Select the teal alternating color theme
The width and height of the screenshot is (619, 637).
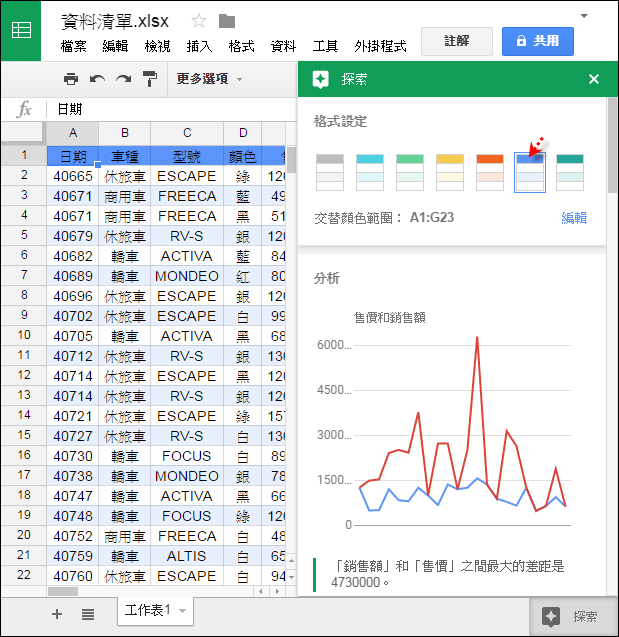(x=570, y=172)
